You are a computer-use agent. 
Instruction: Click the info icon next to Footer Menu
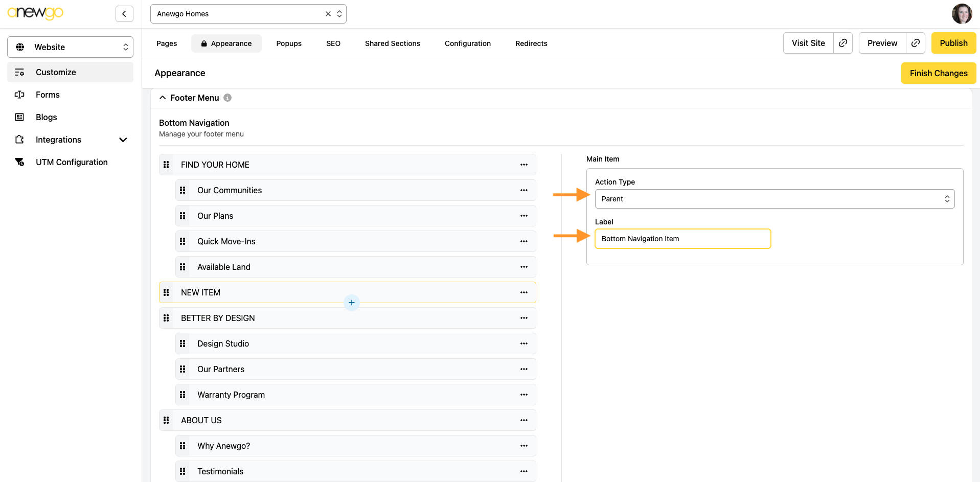coord(227,98)
